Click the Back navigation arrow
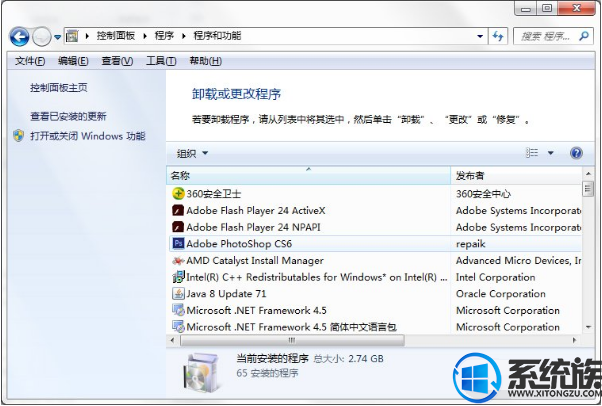The width and height of the screenshot is (602, 406). 19,37
